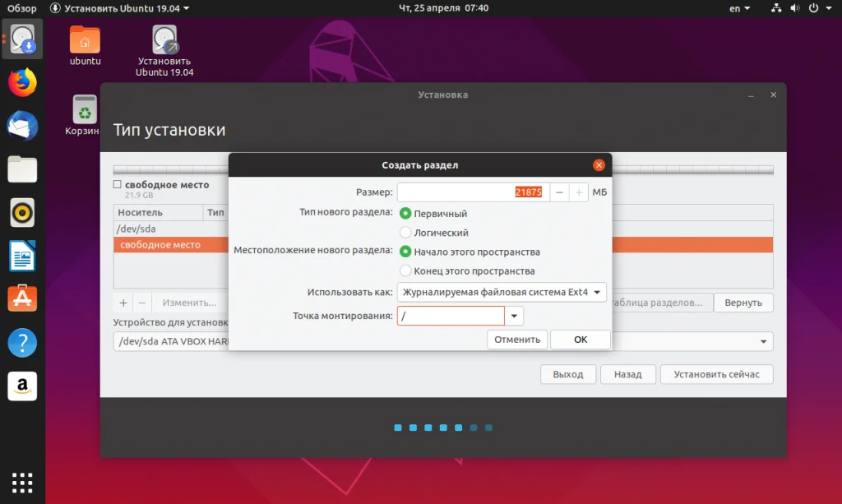842x504 pixels.
Task: Click the volume icon in the top bar
Action: pyautogui.click(x=795, y=8)
